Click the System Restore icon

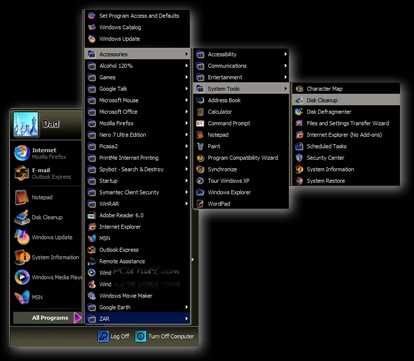(299, 181)
